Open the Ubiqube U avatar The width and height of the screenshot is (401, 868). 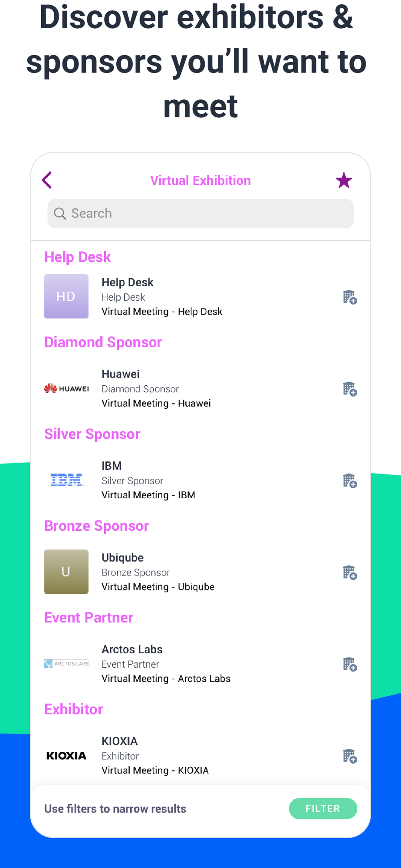tap(66, 572)
